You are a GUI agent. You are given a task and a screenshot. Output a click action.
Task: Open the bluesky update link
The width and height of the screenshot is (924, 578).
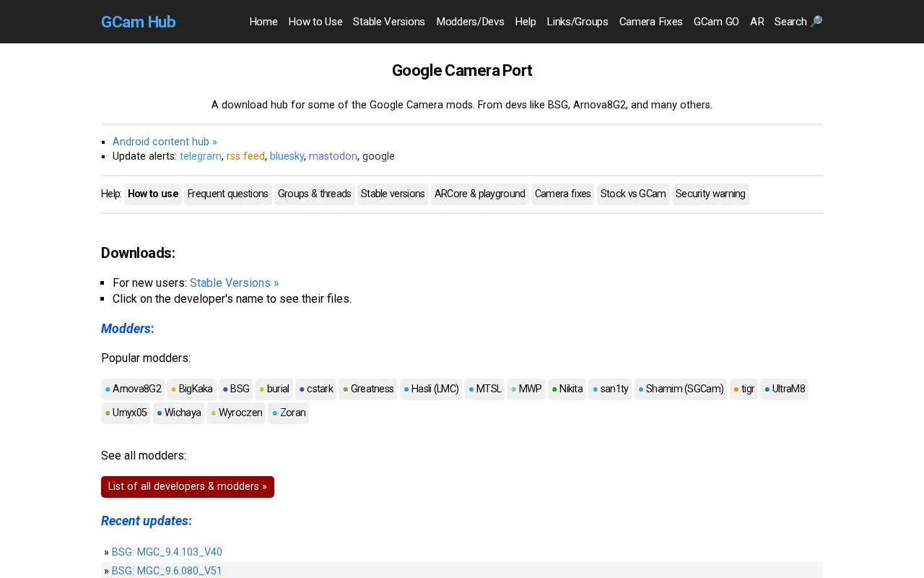click(287, 156)
